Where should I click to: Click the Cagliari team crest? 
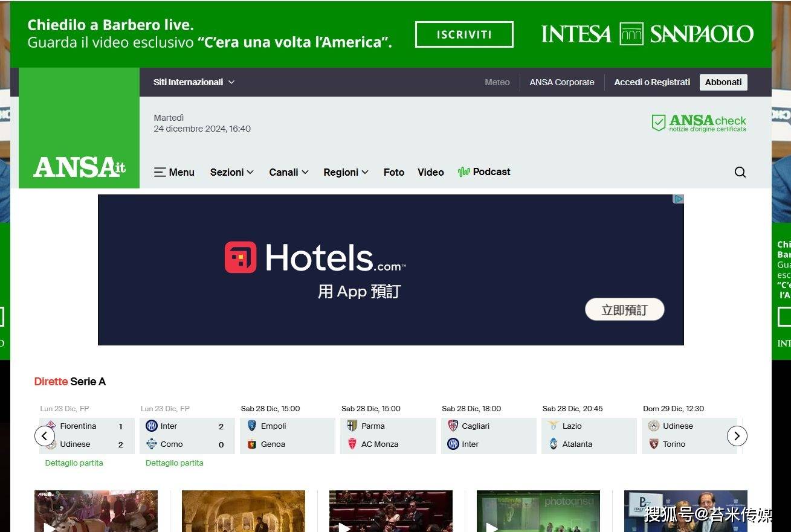point(453,426)
